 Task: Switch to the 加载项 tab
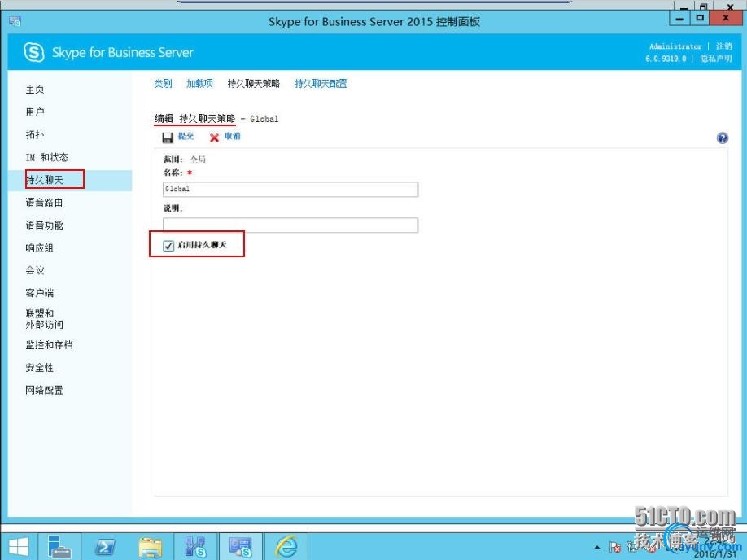click(199, 83)
